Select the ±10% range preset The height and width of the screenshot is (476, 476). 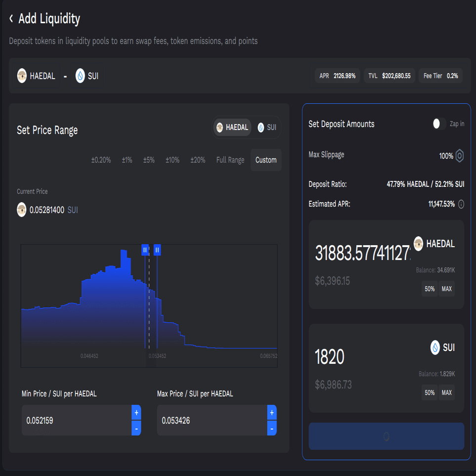pos(173,160)
